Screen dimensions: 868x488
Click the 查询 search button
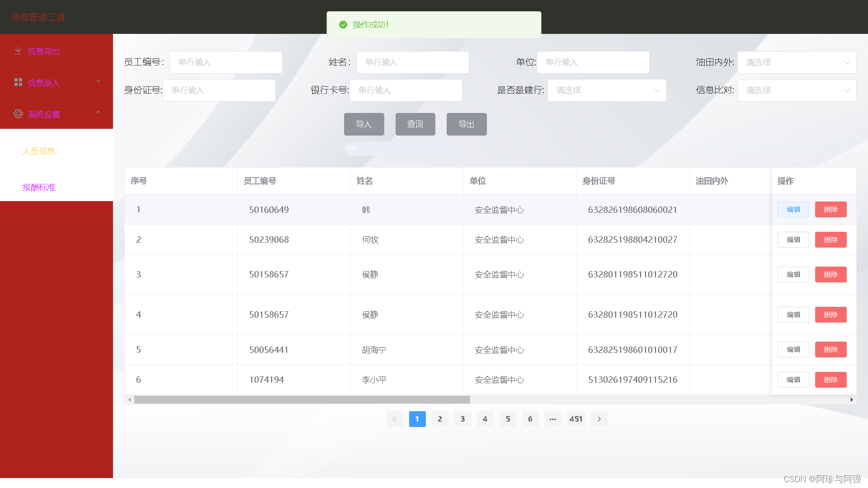pos(415,124)
